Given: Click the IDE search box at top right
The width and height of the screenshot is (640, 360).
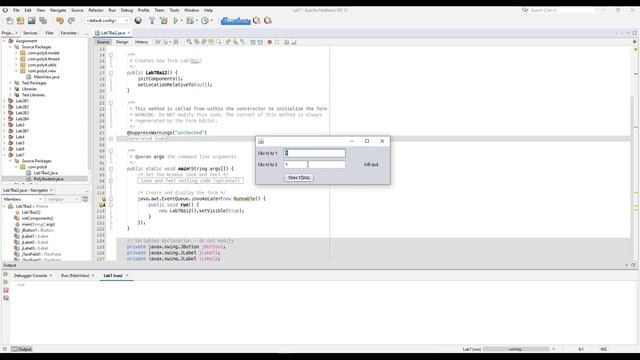Looking at the screenshot, I should click(562, 10).
